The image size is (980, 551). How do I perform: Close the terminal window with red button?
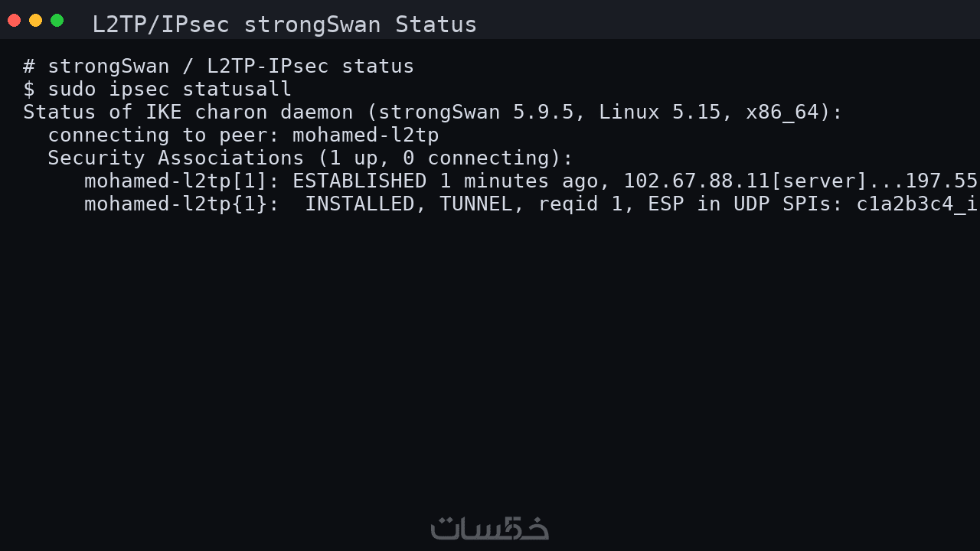coord(14,21)
